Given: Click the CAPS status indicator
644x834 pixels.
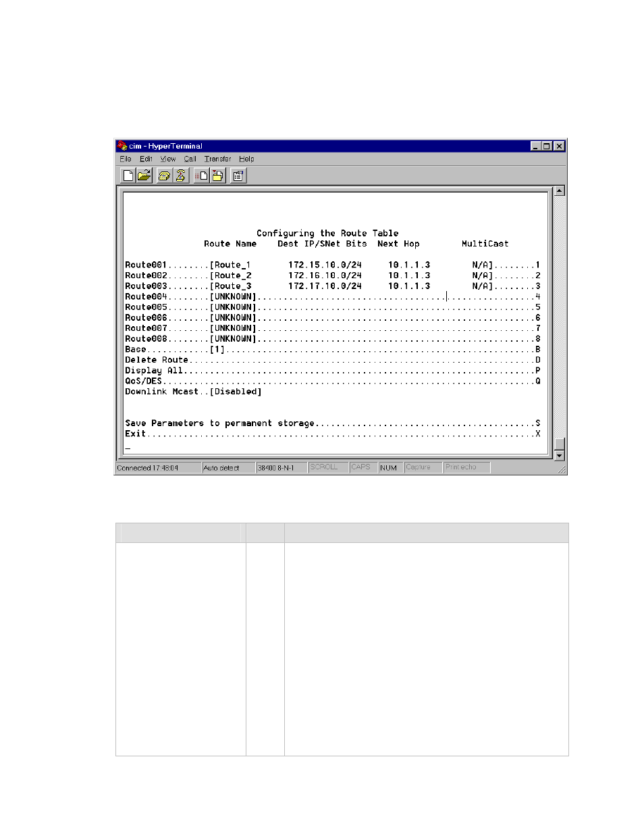Looking at the screenshot, I should click(x=363, y=467).
